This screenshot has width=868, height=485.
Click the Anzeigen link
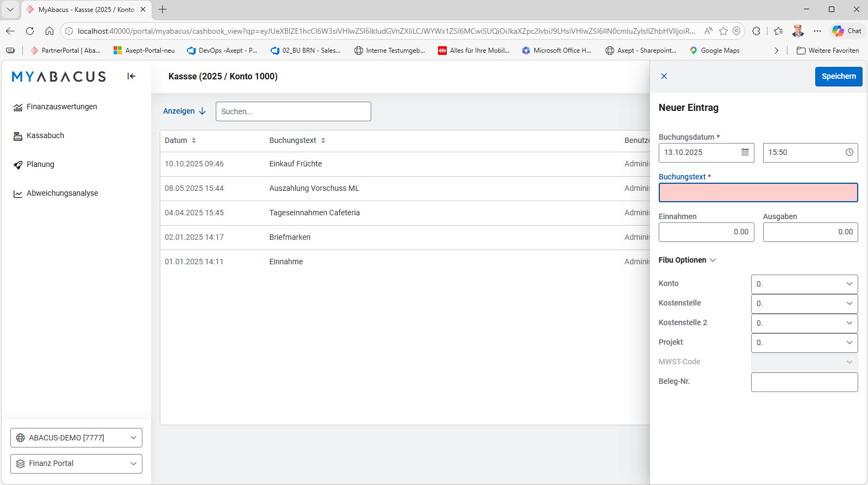point(184,111)
